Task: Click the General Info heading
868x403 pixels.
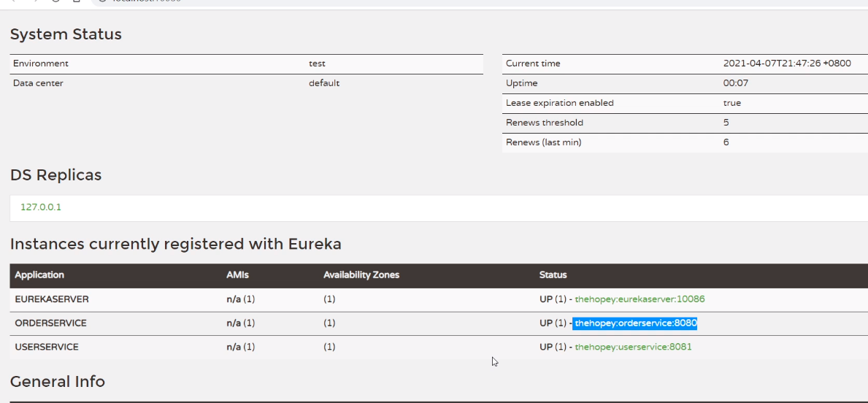Action: pos(57,381)
